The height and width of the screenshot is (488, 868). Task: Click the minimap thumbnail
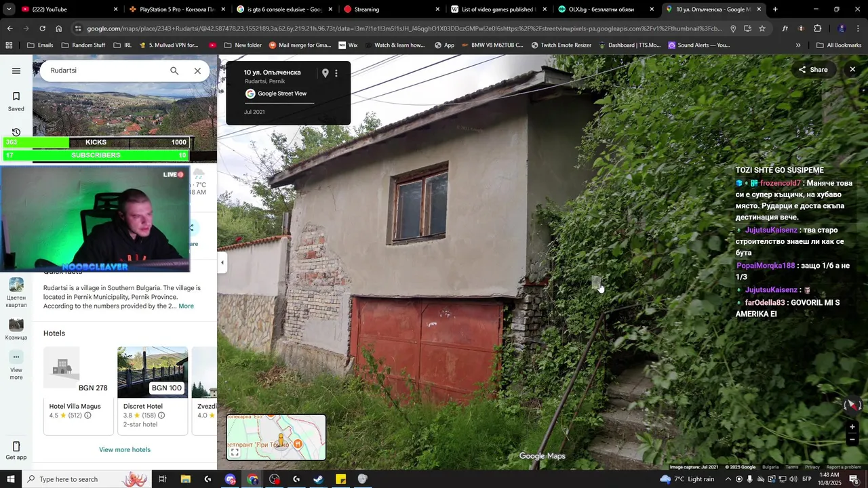(x=276, y=437)
